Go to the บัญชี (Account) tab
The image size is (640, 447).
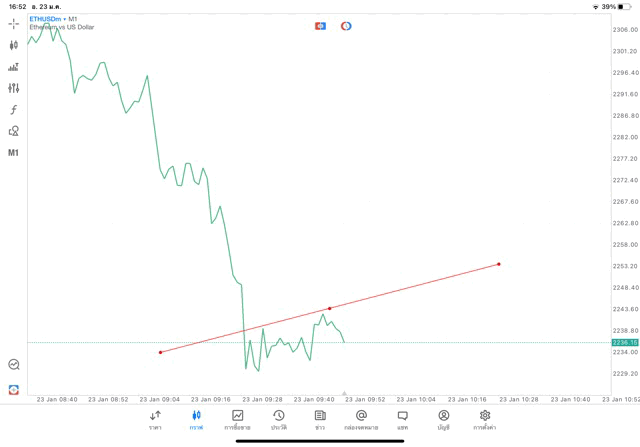pos(443,419)
